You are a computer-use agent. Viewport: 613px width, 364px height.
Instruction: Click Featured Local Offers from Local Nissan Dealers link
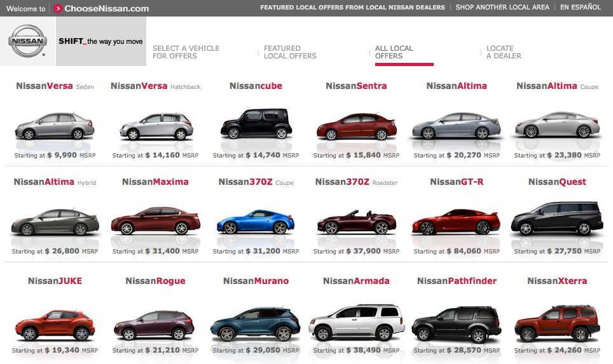353,8
